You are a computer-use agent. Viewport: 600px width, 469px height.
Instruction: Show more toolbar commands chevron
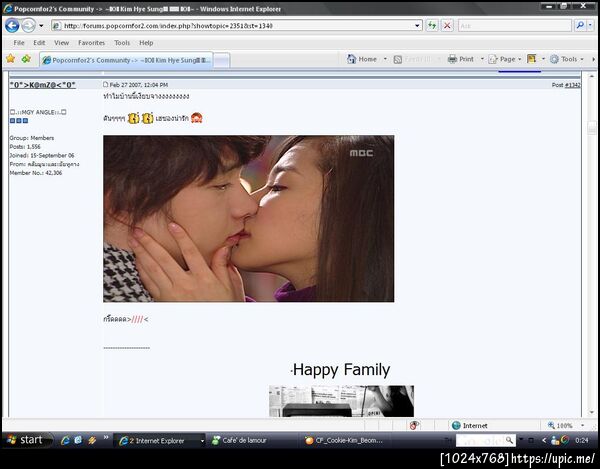pyautogui.click(x=593, y=59)
